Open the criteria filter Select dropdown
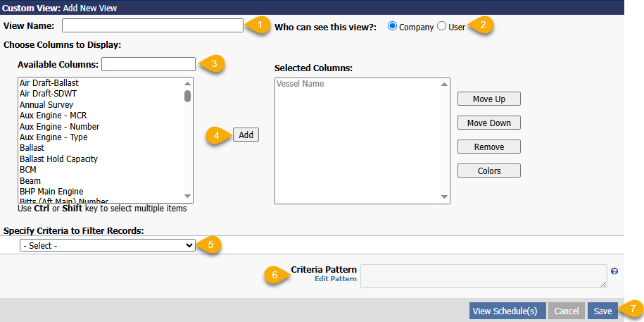 (108, 245)
